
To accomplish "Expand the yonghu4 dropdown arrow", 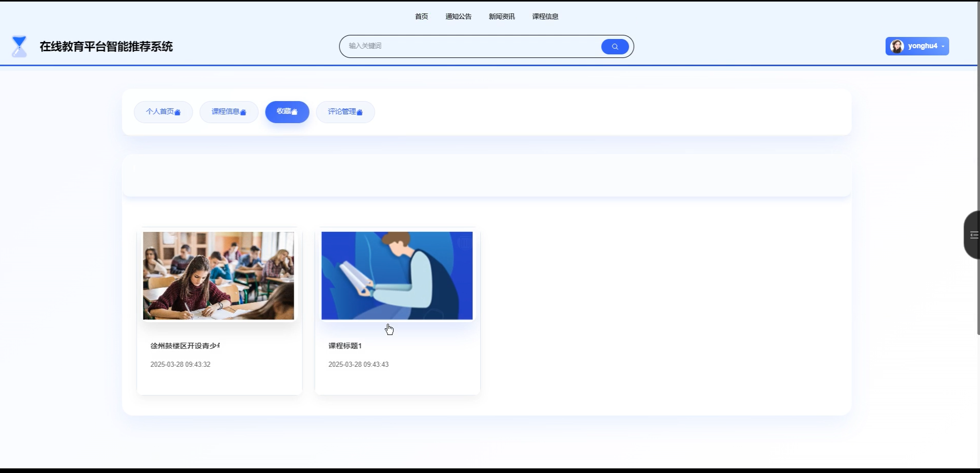I will coord(943,46).
